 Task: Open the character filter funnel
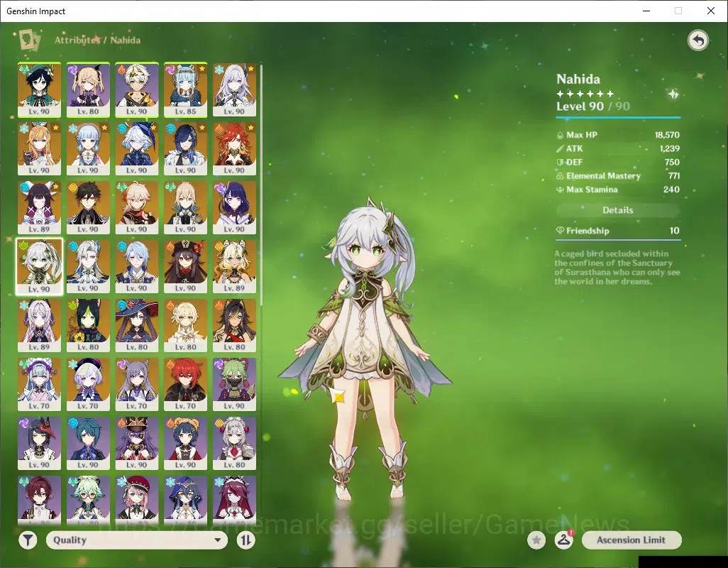coord(28,540)
